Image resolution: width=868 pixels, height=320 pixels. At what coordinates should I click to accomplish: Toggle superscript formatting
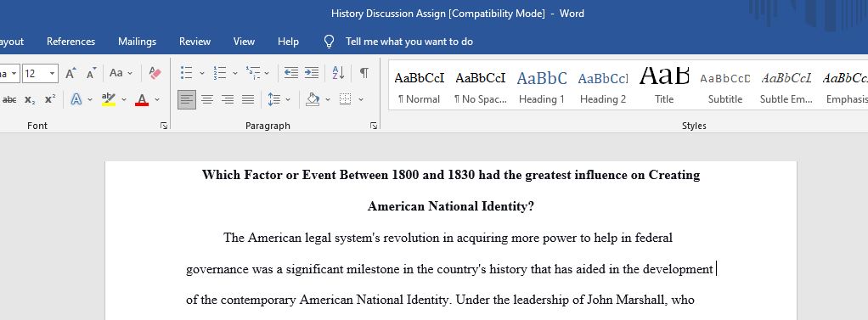coord(50,99)
